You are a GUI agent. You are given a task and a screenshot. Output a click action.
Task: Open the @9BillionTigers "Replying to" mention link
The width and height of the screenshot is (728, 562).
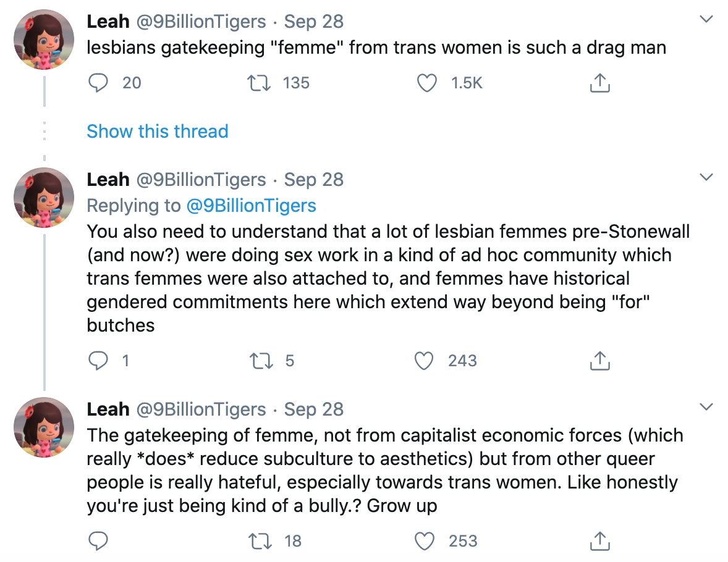pos(251,206)
